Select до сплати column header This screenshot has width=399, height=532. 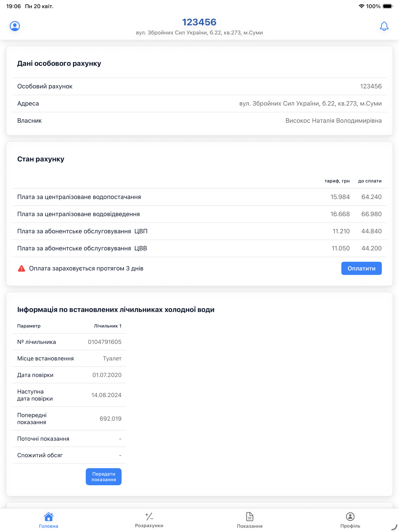coord(370,181)
